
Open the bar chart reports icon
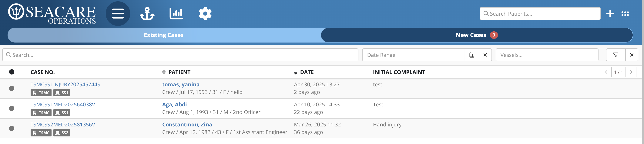[176, 14]
